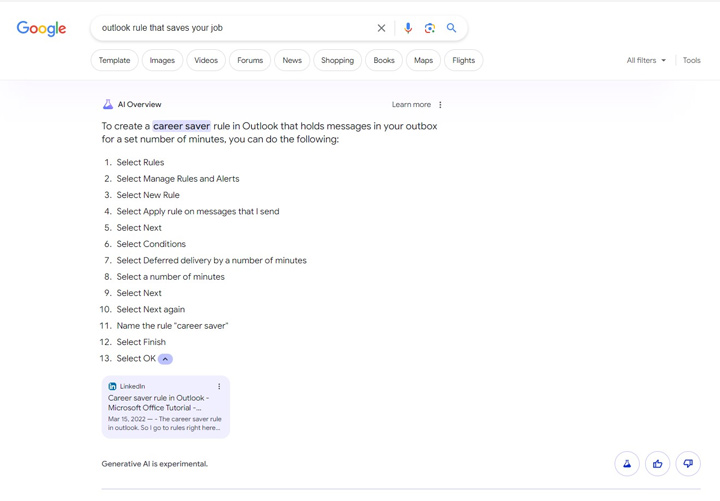Collapse the AI Overview steps chevron

point(166,359)
